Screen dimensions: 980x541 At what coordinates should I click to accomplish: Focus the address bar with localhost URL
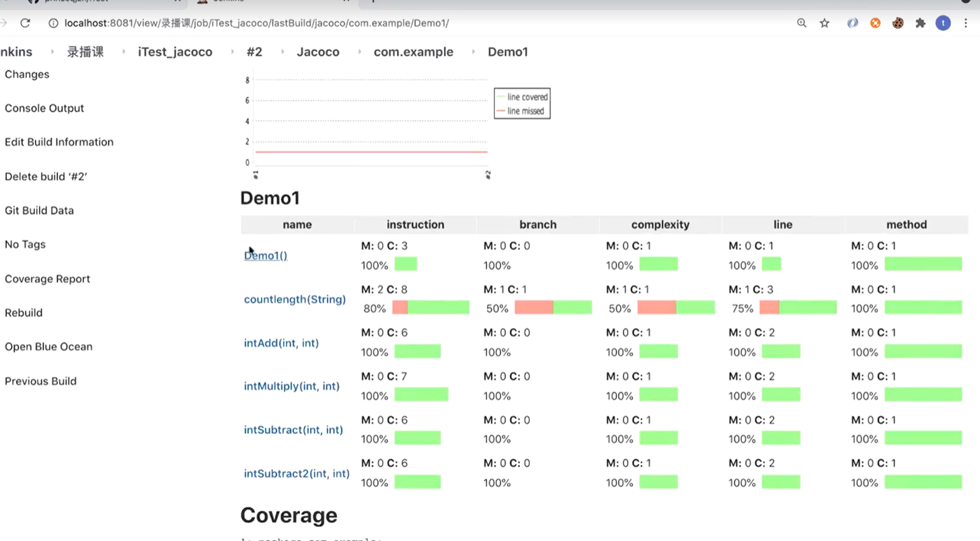(x=256, y=23)
